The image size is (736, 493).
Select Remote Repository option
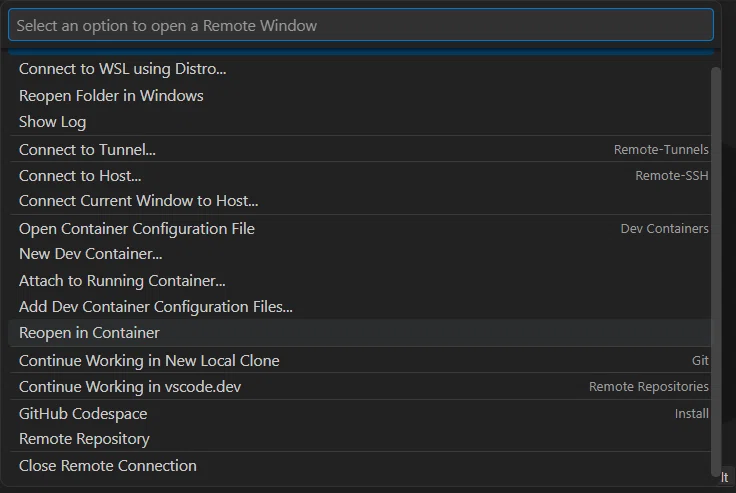pos(360,439)
